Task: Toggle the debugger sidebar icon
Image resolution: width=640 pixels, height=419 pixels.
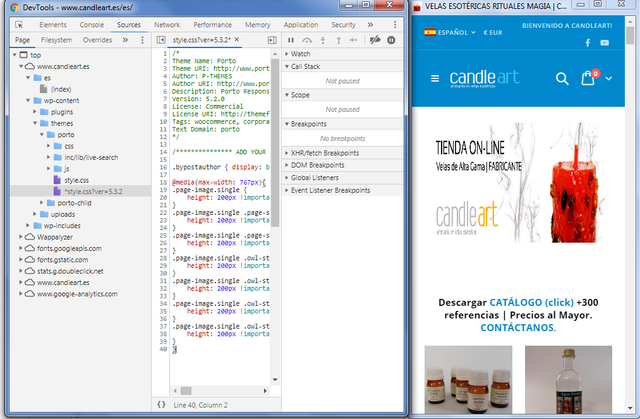Action: click(x=272, y=40)
